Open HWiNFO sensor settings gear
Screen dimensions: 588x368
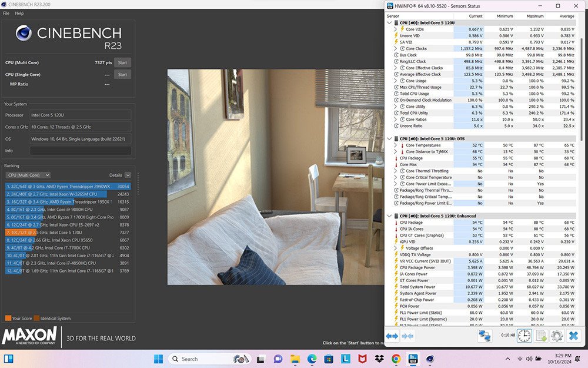pos(556,336)
